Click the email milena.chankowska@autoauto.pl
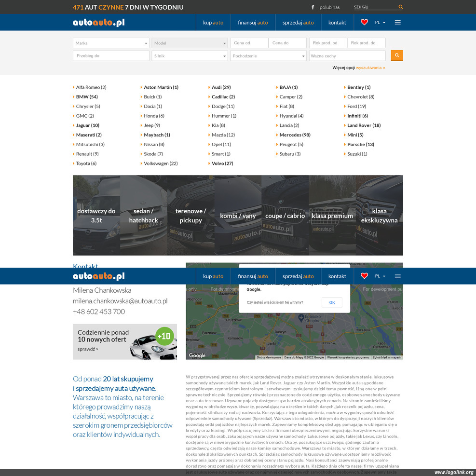This screenshot has width=476, height=476. click(120, 301)
